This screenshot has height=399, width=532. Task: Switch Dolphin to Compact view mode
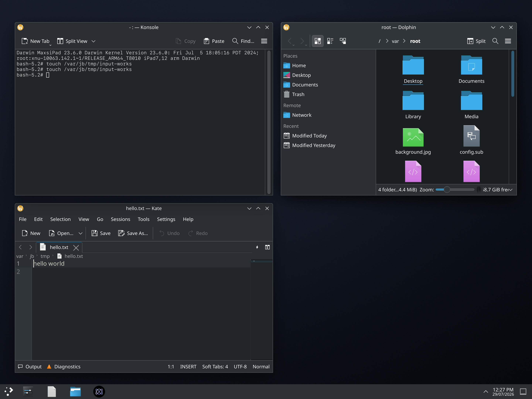coord(330,41)
